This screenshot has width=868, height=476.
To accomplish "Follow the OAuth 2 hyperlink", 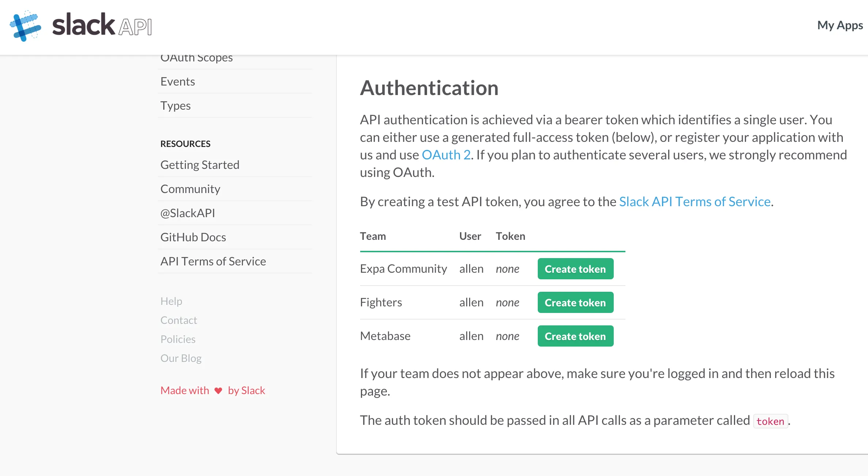I will point(446,155).
